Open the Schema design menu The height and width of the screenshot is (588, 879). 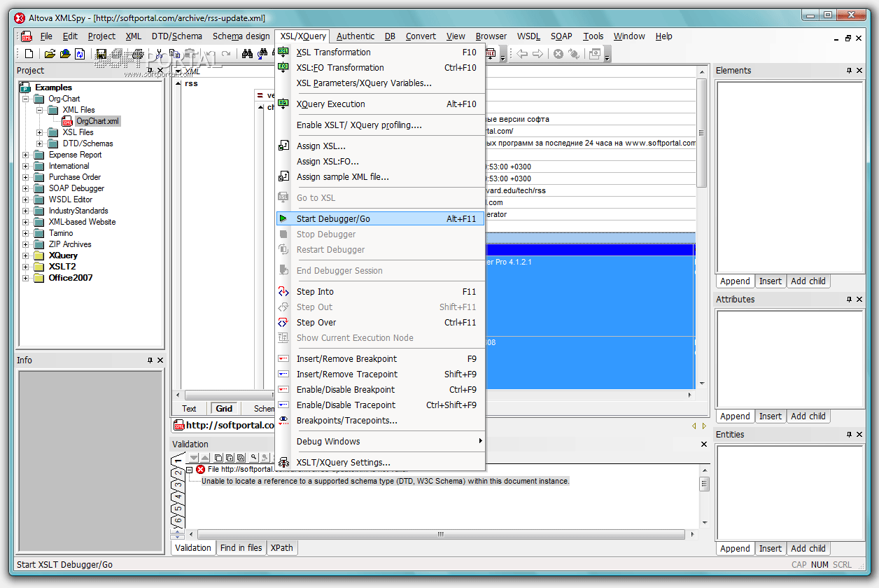(241, 36)
